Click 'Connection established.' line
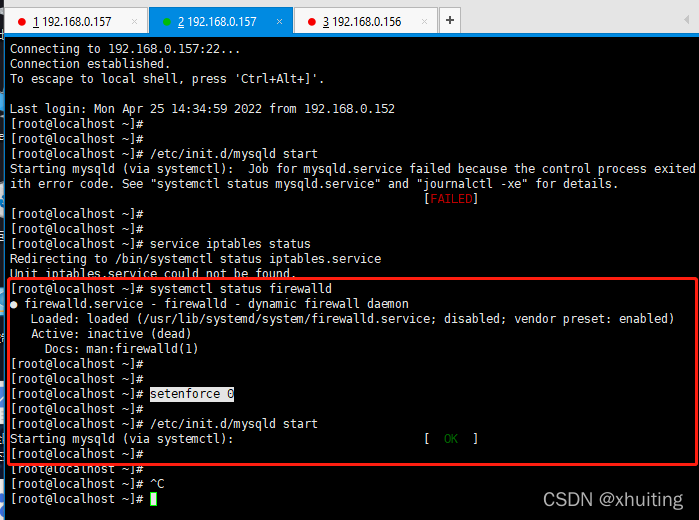This screenshot has width=699, height=520. pos(90,64)
